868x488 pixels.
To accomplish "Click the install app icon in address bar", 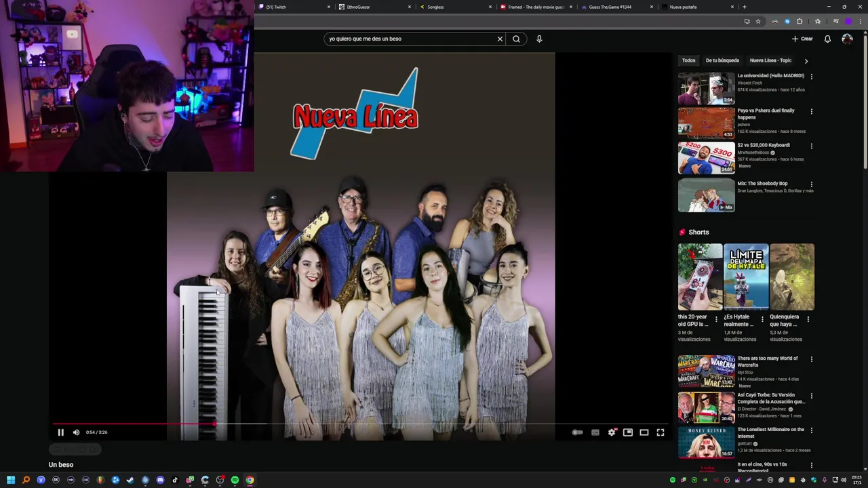I will pyautogui.click(x=747, y=22).
